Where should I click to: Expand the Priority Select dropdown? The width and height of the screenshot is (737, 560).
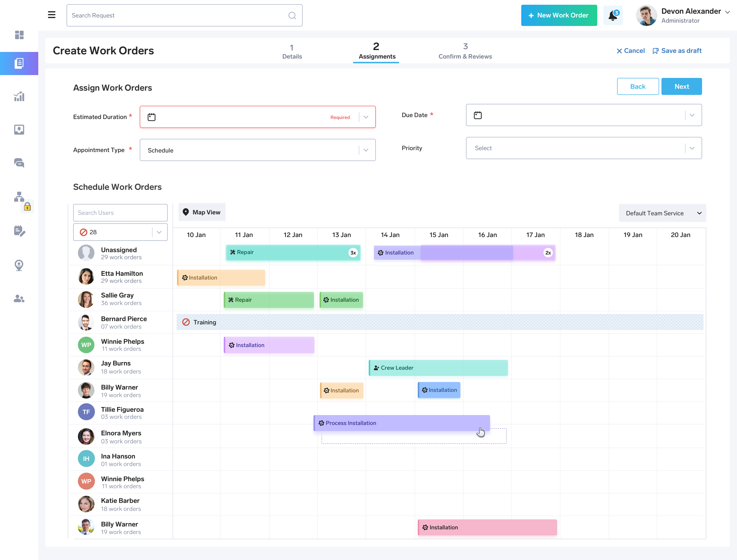(x=692, y=148)
